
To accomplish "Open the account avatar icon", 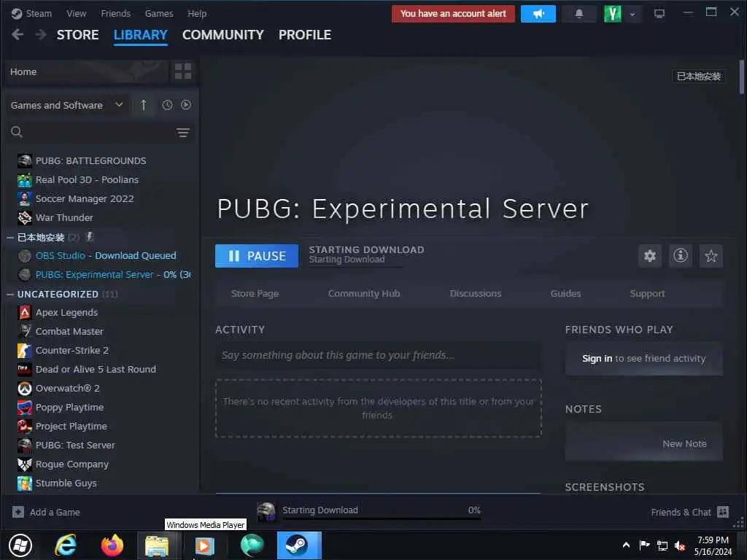I will click(613, 14).
